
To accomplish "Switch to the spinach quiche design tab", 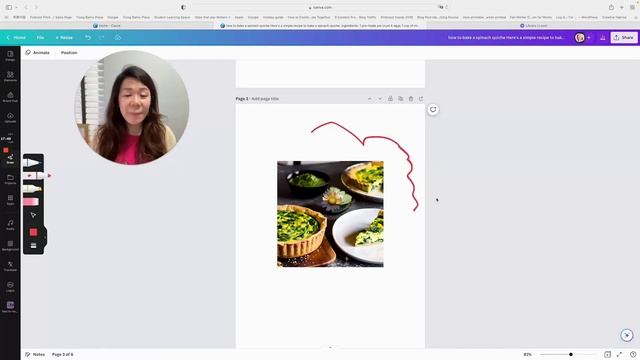I will 320,26.
